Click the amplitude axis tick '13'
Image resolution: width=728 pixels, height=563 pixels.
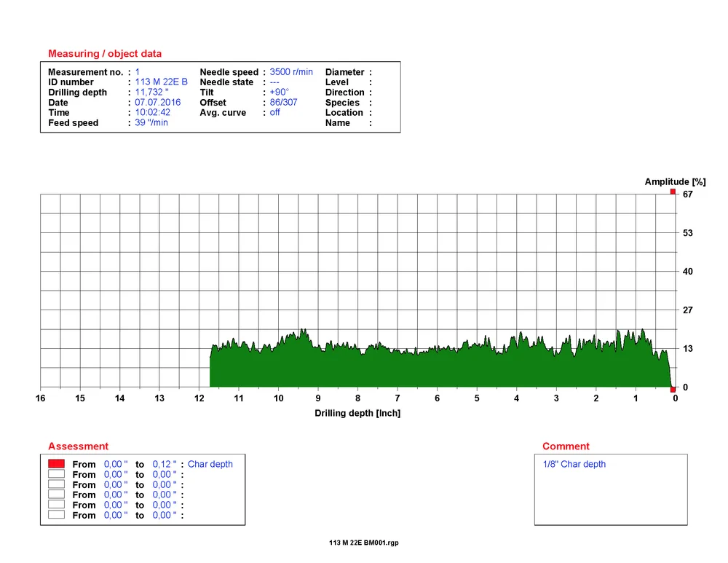click(x=688, y=348)
